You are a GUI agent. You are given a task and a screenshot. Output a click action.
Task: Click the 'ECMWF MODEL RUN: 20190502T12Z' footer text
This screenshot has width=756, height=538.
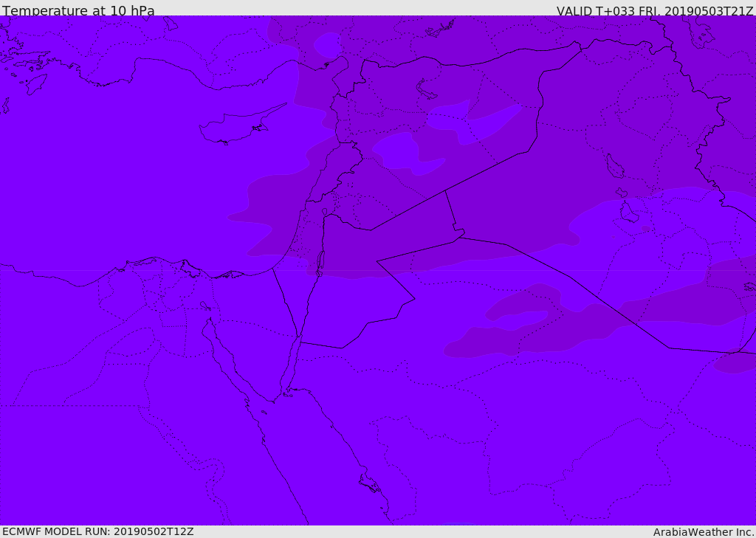(x=98, y=531)
